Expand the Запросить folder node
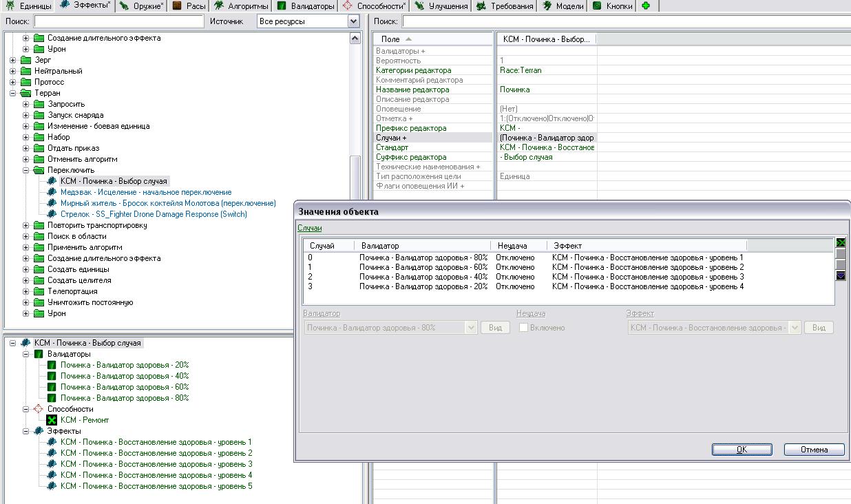Viewport: 851px width, 504px height. pos(26,104)
